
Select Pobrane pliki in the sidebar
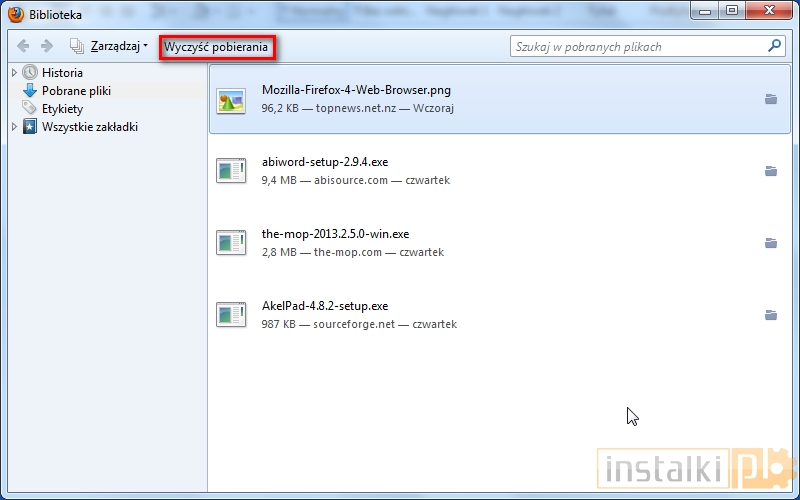[76, 91]
